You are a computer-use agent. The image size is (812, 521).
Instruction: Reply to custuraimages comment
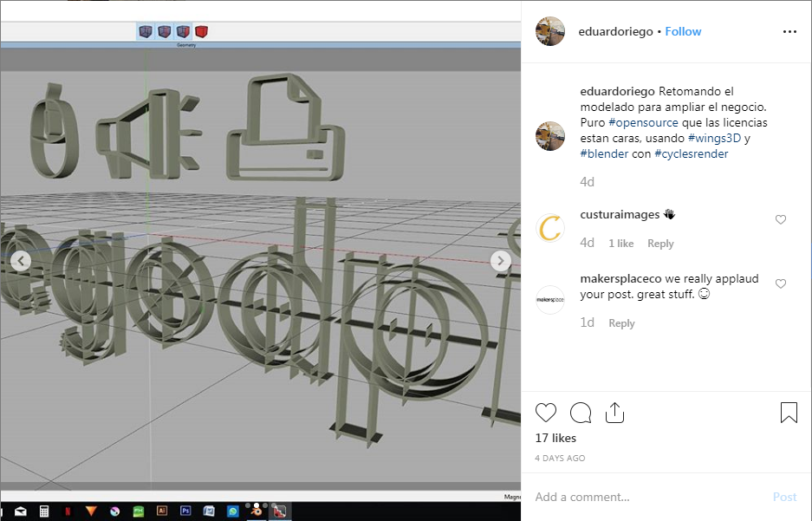(660, 244)
